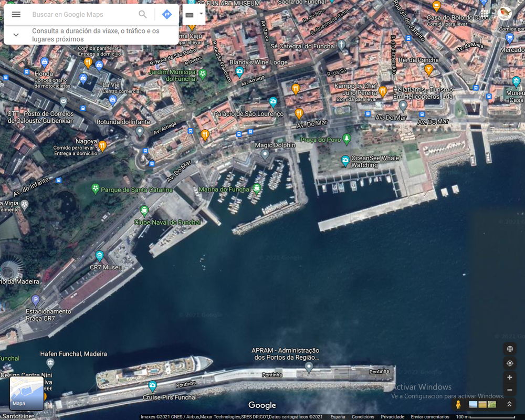
Task: Open the Privacidade link
Action: [392, 417]
